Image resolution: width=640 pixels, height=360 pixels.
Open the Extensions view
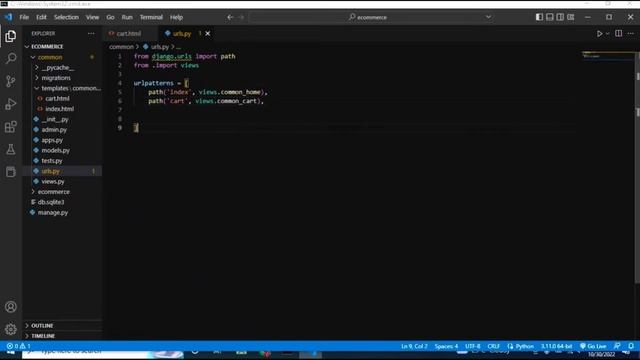point(11,127)
